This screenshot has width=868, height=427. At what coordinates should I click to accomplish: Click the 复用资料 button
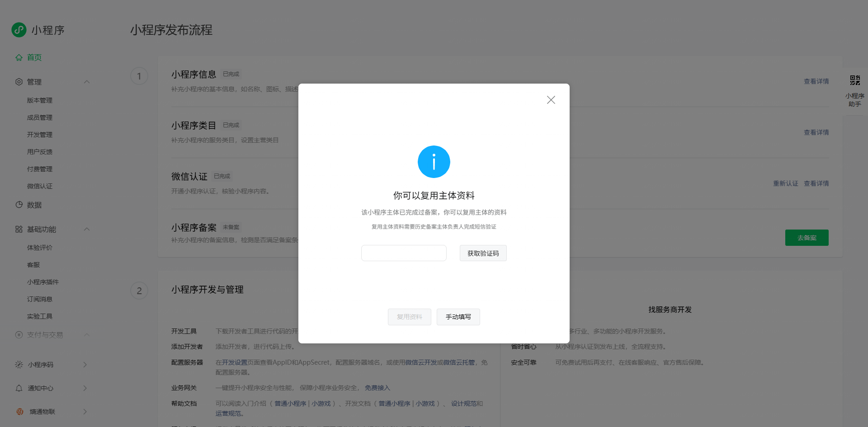pos(410,317)
